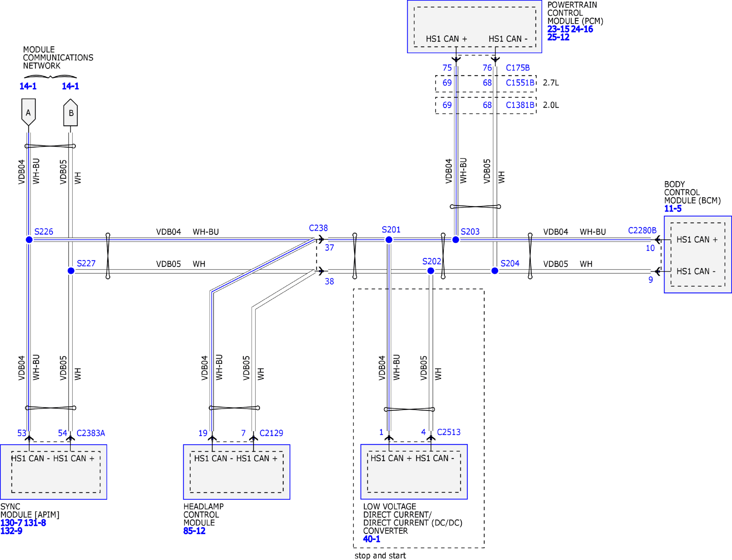Follow DC/DC converter page reference 40-1
Image resolution: width=732 pixels, height=560 pixels.
371,539
